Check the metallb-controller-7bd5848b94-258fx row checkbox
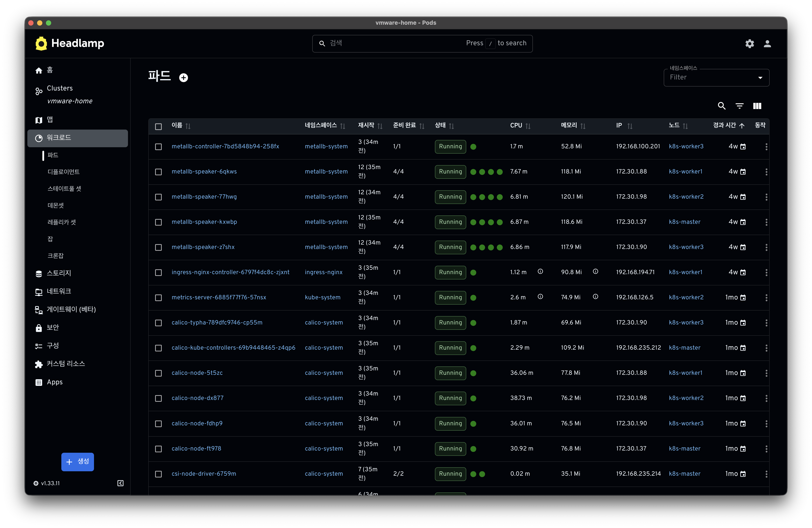This screenshot has width=812, height=528. click(158, 146)
